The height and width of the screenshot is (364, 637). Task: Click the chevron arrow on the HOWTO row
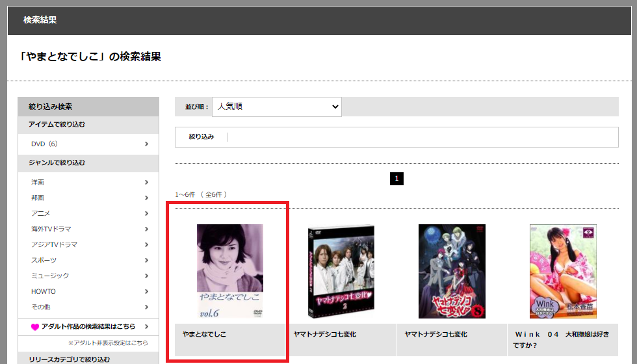click(147, 291)
